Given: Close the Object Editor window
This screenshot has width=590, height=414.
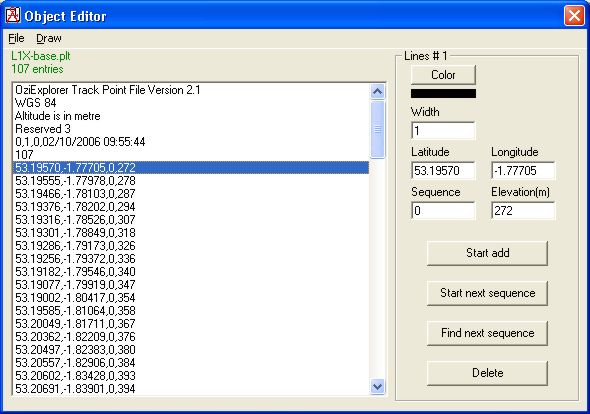Looking at the screenshot, I should [x=574, y=16].
